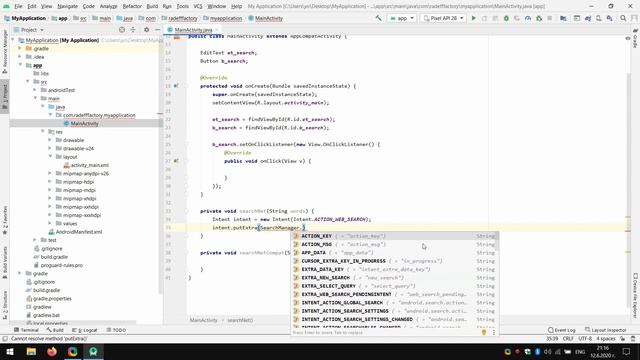Screen dimensions: 640x360
Task: Open the File menu
Action: coord(18,6)
